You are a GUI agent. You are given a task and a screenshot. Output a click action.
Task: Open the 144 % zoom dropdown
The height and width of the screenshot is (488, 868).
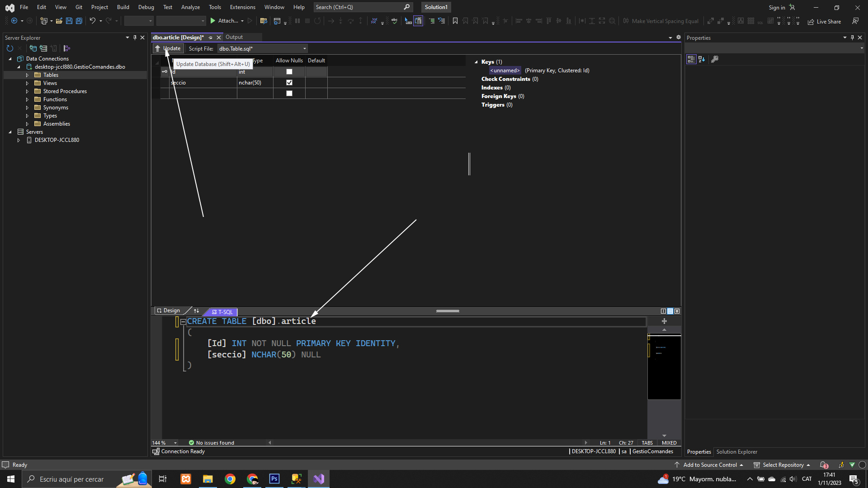(175, 443)
